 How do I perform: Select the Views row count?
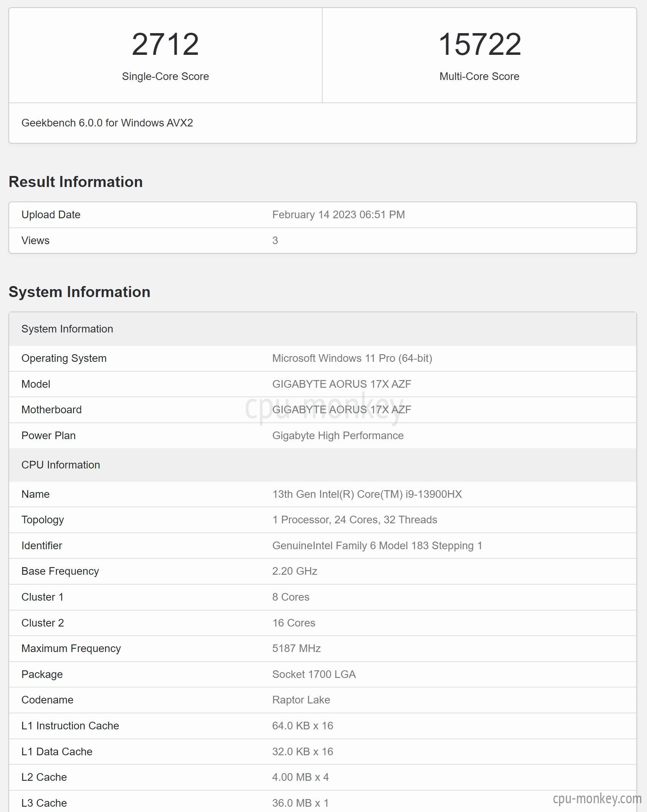[275, 241]
